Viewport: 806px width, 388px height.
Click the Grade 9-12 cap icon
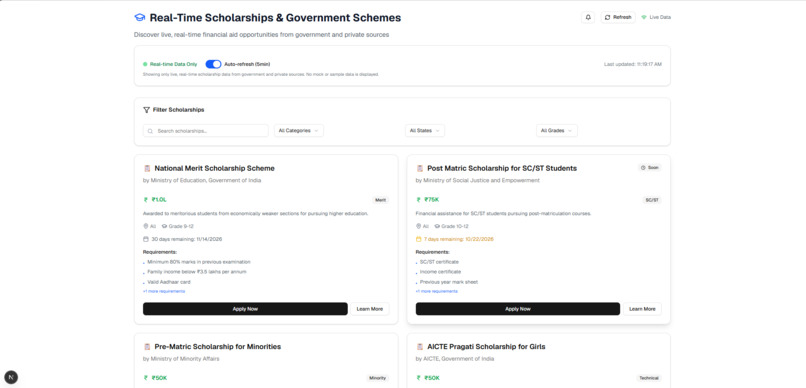(x=164, y=226)
